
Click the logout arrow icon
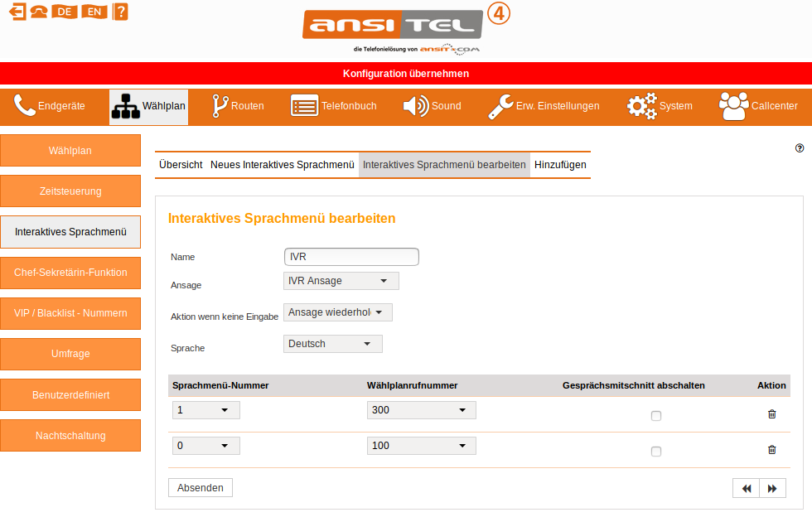(x=17, y=12)
